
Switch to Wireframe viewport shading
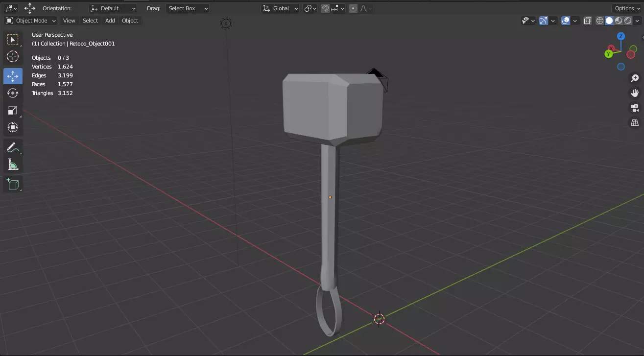coord(600,21)
